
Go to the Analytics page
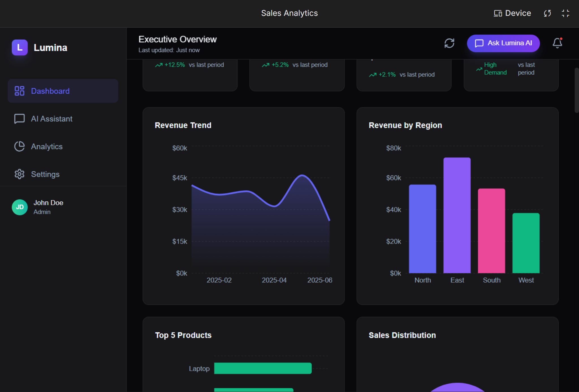47,147
